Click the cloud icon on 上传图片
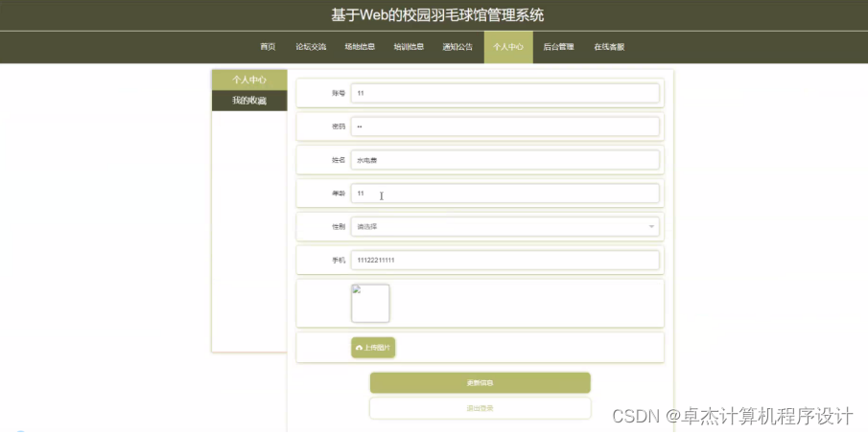Viewport: 868px width, 434px height. click(x=360, y=348)
